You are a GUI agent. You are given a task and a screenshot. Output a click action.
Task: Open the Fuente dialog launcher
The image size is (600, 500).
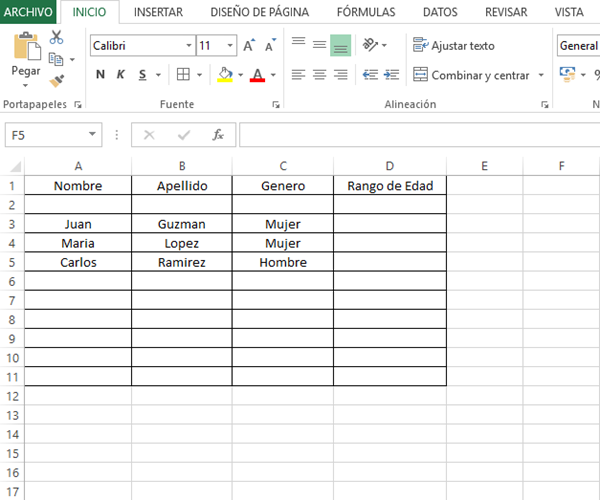click(276, 104)
